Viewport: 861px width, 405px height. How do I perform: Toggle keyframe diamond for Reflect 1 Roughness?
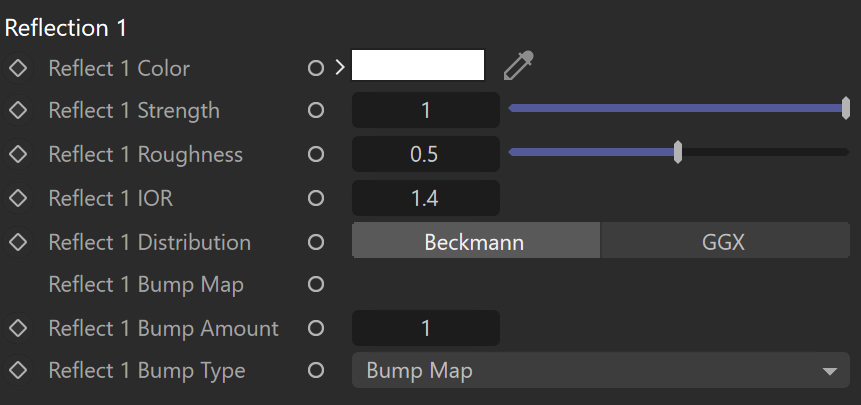coord(18,154)
